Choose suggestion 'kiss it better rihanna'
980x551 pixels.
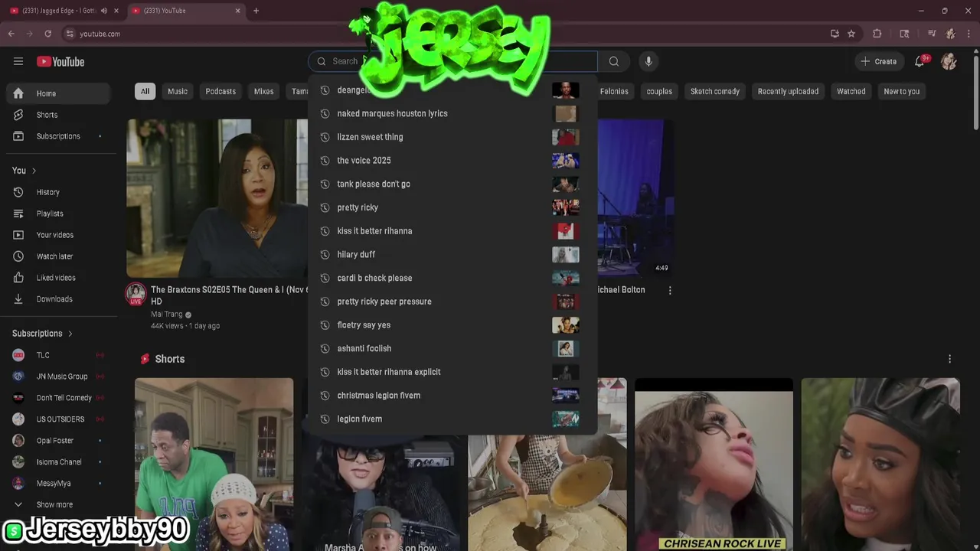coord(452,231)
